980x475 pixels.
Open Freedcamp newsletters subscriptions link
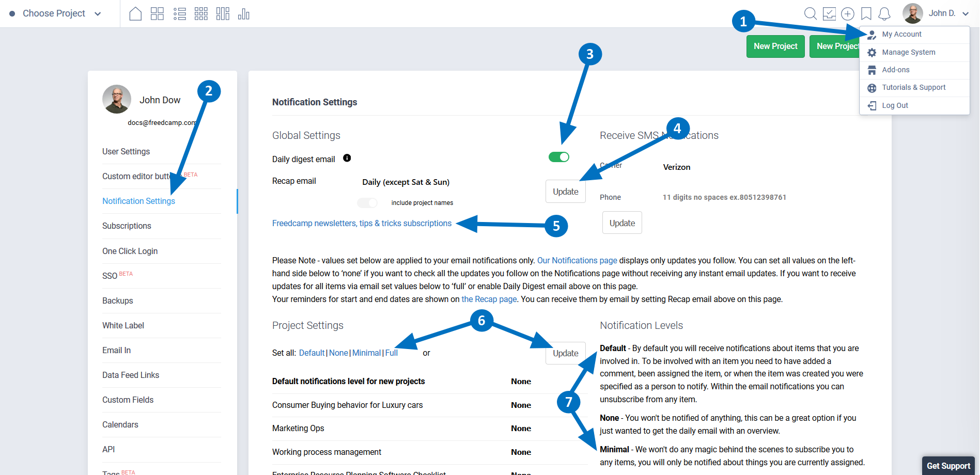pos(362,224)
